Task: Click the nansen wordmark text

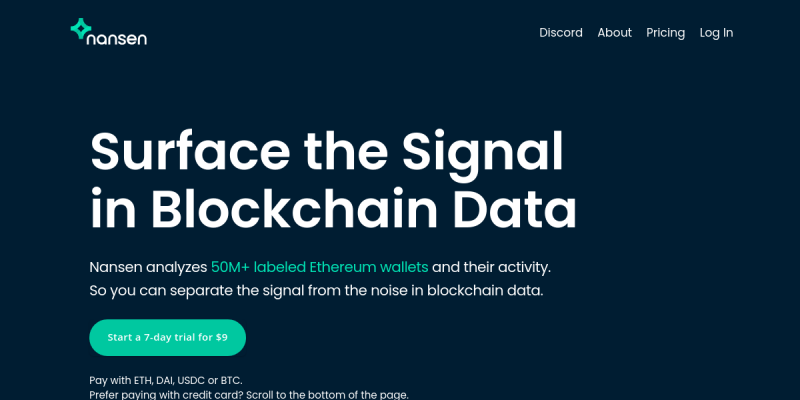Action: [x=117, y=38]
